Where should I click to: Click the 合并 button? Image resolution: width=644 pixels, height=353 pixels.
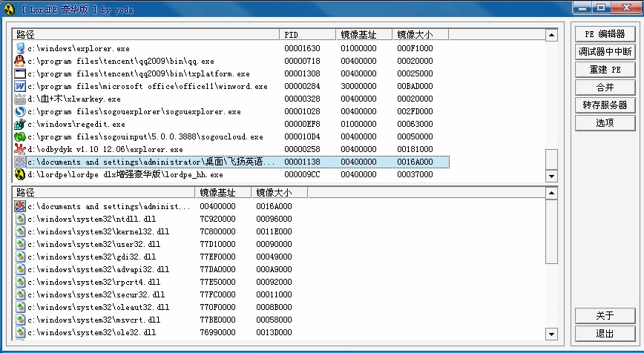(x=605, y=88)
